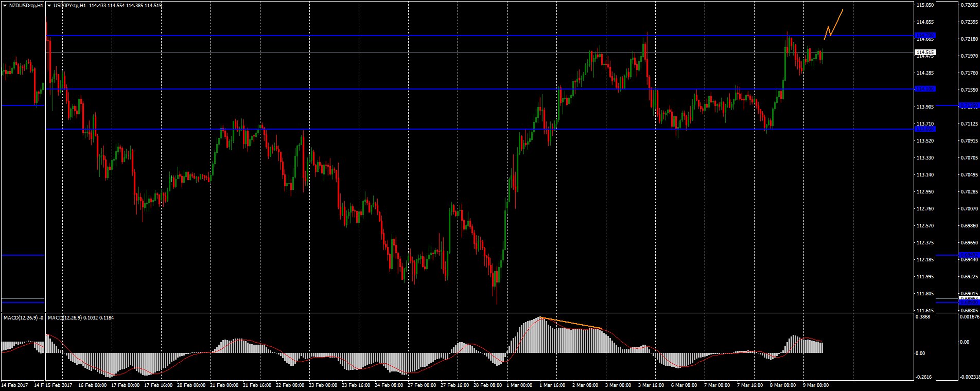Screen dimensions: 980x391
Task: Click the 0.001676 value on NZDUSD MACD scale
Action: pos(970,317)
